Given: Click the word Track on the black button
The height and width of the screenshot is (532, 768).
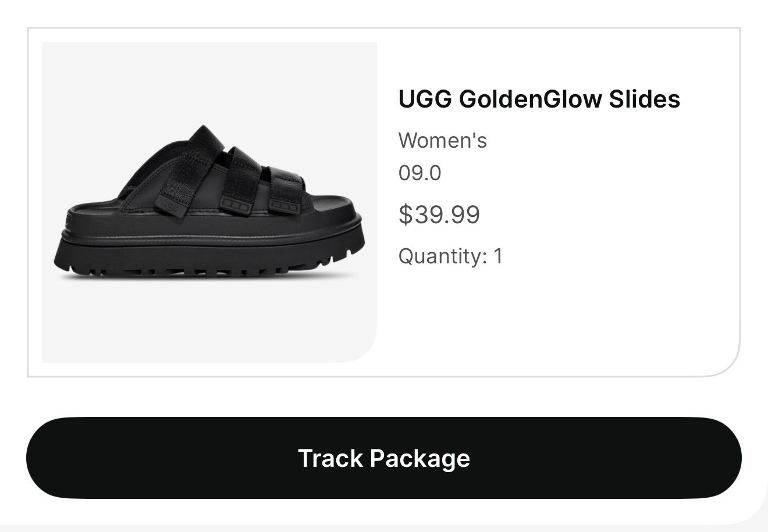Looking at the screenshot, I should point(330,458).
